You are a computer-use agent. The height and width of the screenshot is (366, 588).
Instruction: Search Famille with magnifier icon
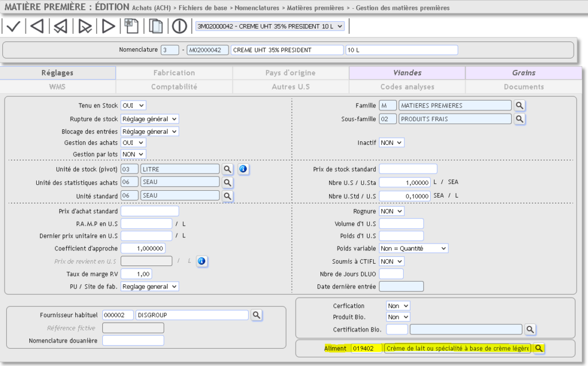point(519,106)
